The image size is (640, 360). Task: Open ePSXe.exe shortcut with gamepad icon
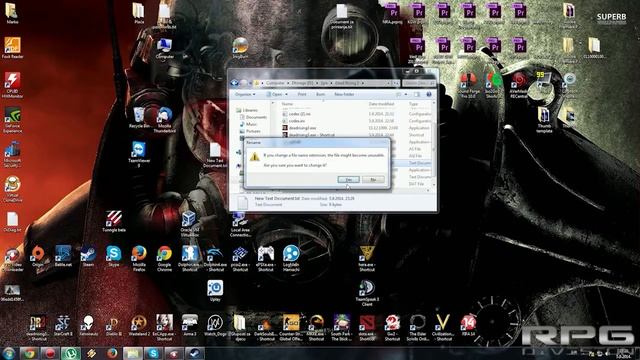click(266, 258)
